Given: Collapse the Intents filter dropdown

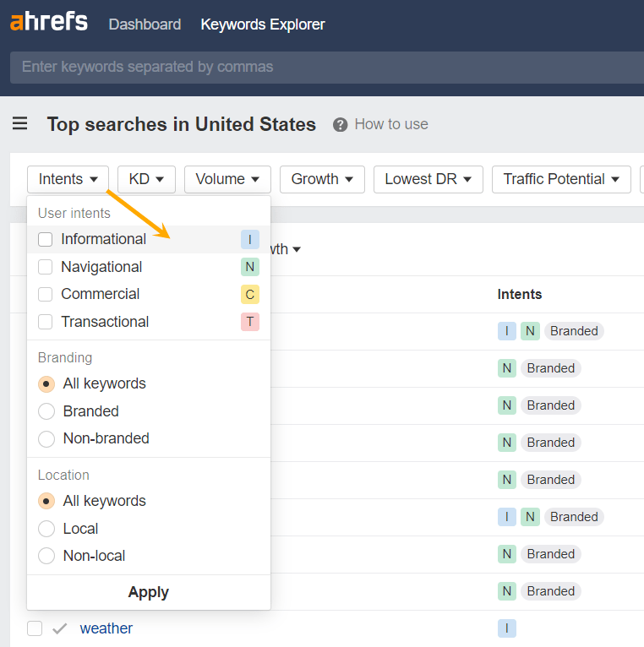Looking at the screenshot, I should (68, 180).
